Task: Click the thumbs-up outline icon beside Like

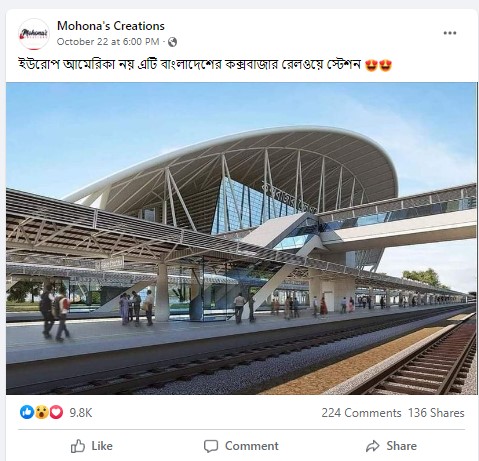Action: click(78, 446)
